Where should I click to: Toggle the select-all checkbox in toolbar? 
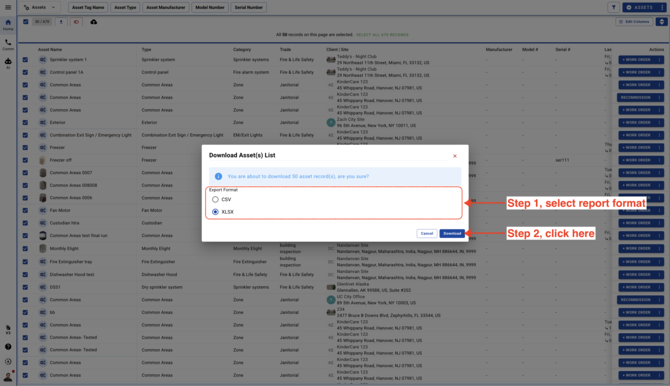(26, 22)
